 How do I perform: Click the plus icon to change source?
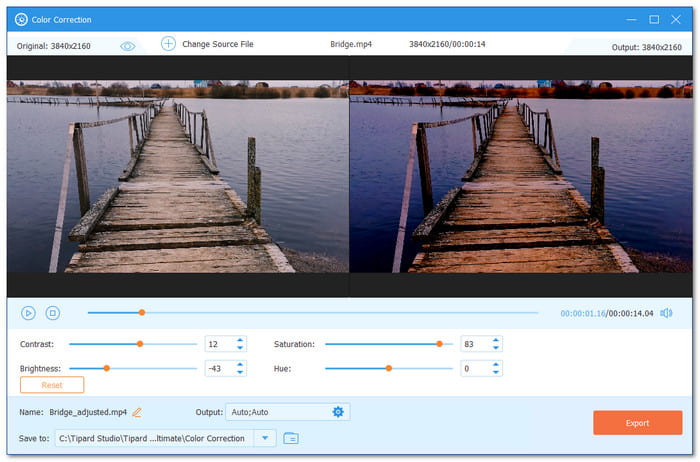(x=168, y=44)
